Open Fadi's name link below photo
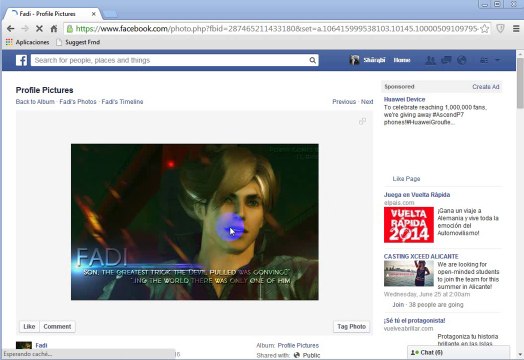Viewport: 524px width, 360px height. [41, 345]
